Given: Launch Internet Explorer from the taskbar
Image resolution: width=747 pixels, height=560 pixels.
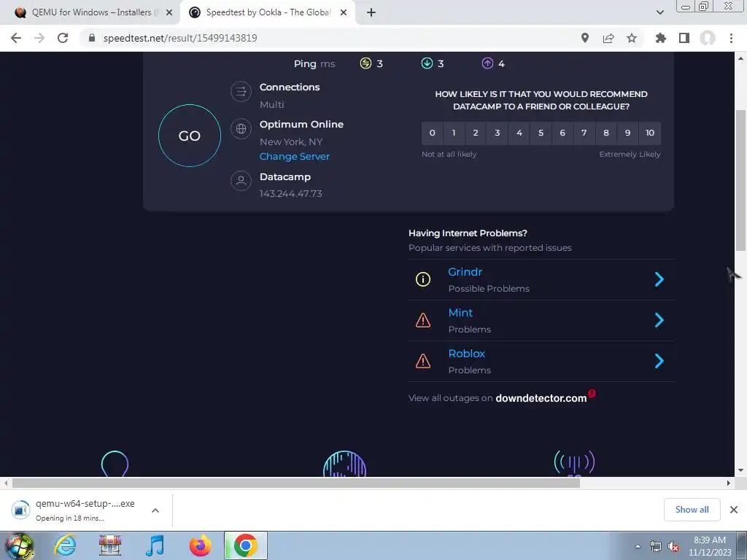Looking at the screenshot, I should click(x=65, y=546).
